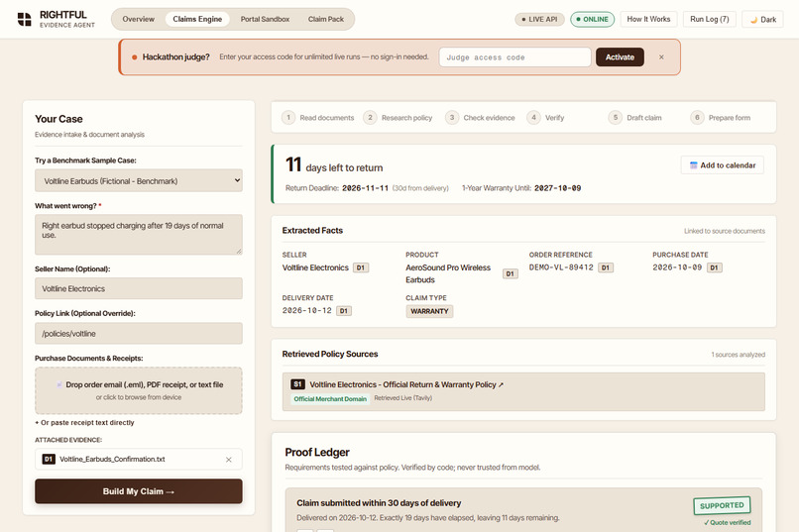Screen dimensions: 799x532
Task: Click the WARRANTY claim type tag
Action: pos(429,311)
